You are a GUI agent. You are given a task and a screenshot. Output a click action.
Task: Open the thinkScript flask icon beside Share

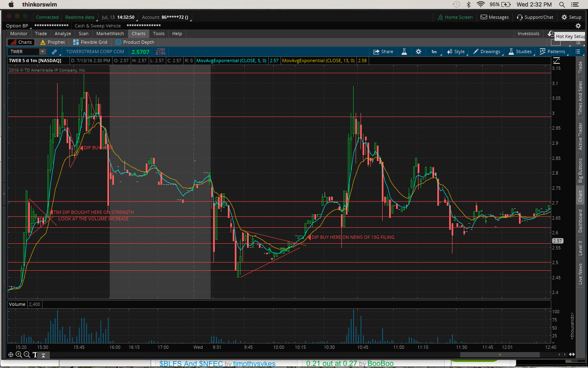(x=404, y=52)
